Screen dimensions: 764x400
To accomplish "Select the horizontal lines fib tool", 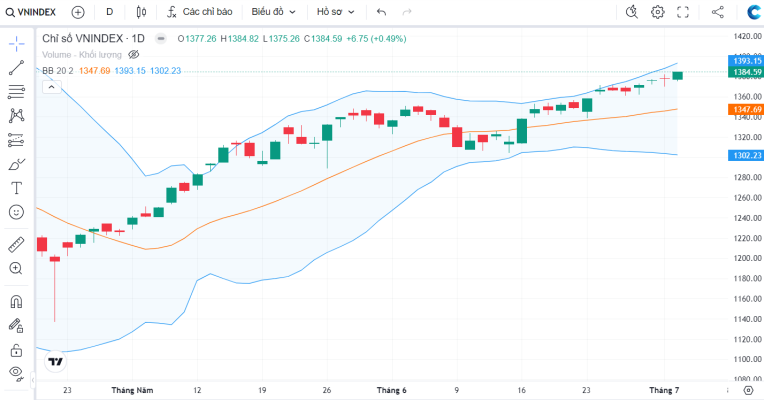I will tap(17, 92).
